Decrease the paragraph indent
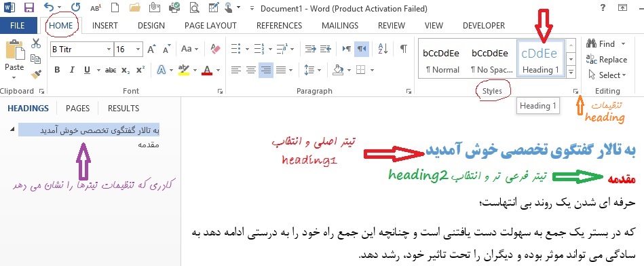This screenshot has height=266, width=644. pos(311,49)
